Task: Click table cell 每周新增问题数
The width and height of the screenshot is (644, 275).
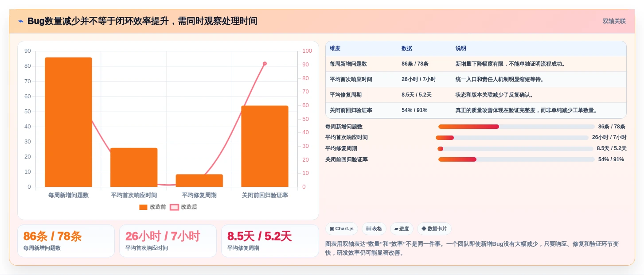Action: click(348, 64)
